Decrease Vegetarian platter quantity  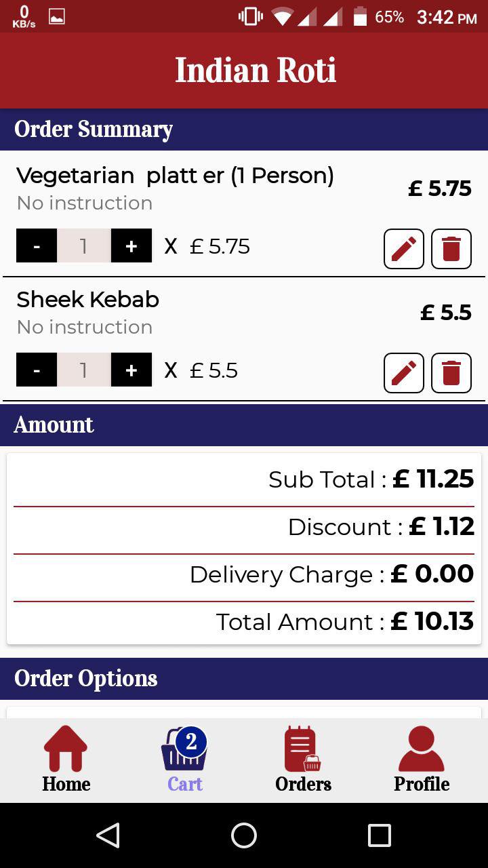pos(37,246)
